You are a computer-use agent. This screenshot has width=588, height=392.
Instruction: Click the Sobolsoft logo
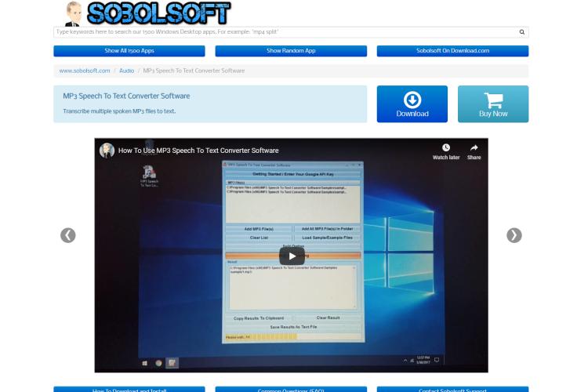(x=147, y=13)
